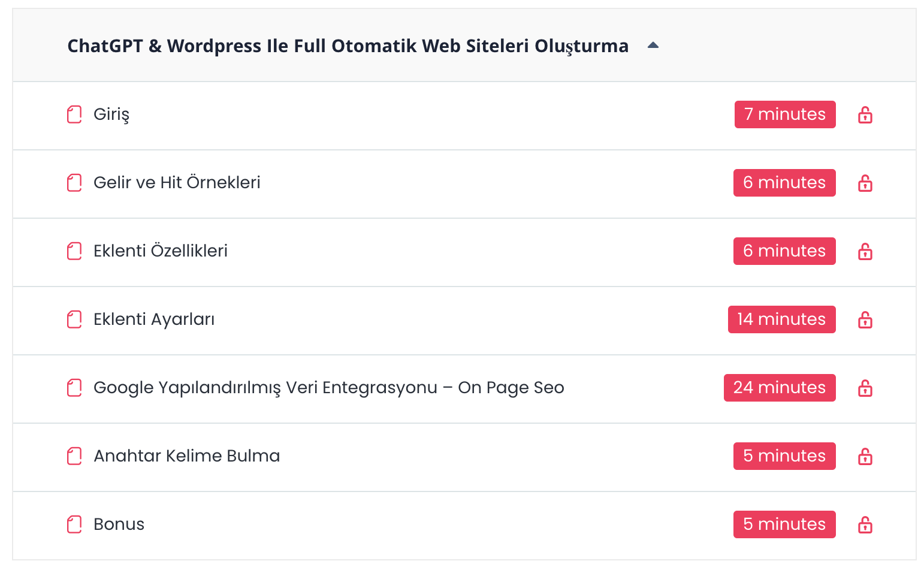
Task: Click document icon beside Anahtar Kelime Bulma
Action: (74, 456)
